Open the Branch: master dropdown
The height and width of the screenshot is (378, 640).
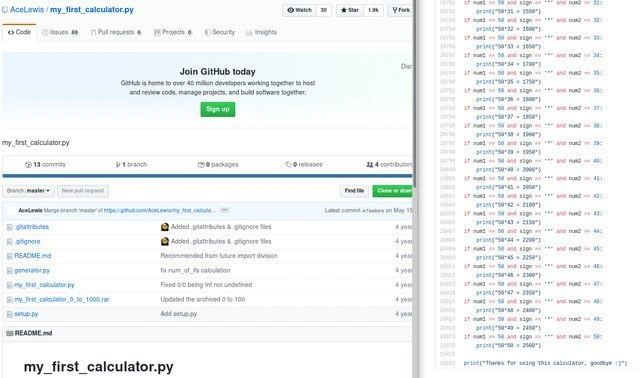coord(28,191)
